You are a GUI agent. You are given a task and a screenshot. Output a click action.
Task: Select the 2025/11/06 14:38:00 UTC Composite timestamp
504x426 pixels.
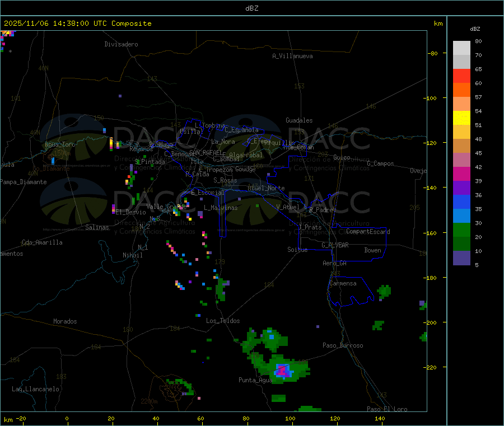coord(77,24)
